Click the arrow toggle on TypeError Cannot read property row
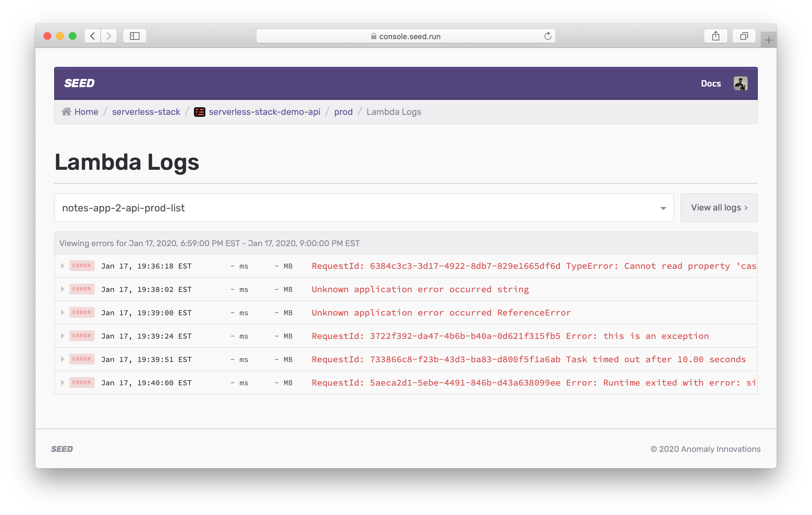 (63, 266)
